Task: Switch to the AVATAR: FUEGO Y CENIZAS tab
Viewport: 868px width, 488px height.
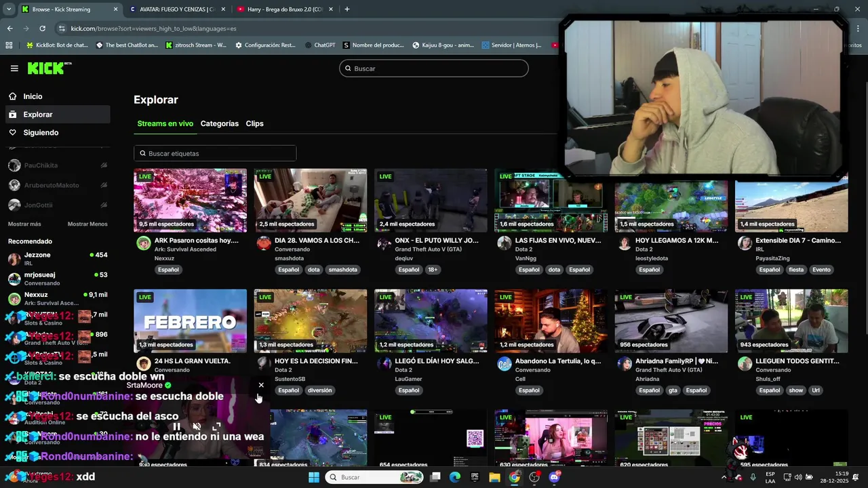Action: 177,9
